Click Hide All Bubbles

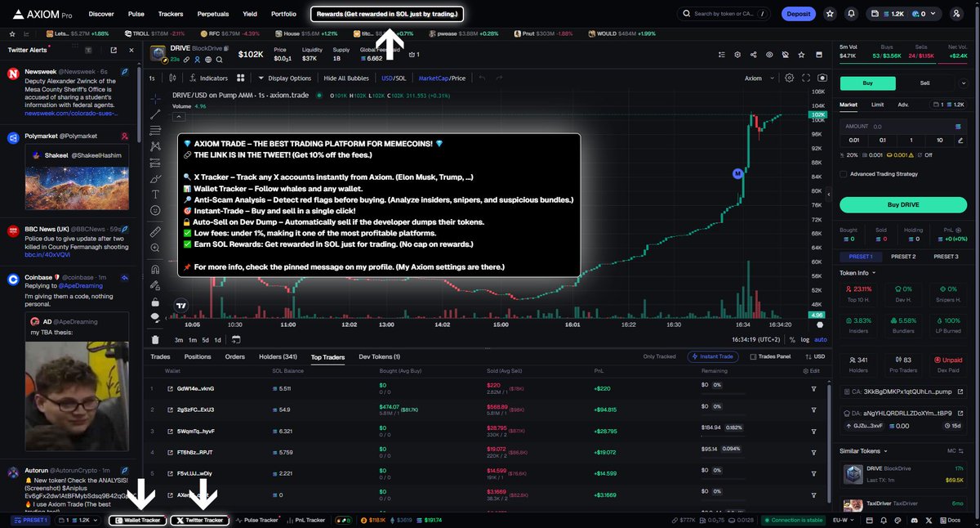(x=346, y=78)
